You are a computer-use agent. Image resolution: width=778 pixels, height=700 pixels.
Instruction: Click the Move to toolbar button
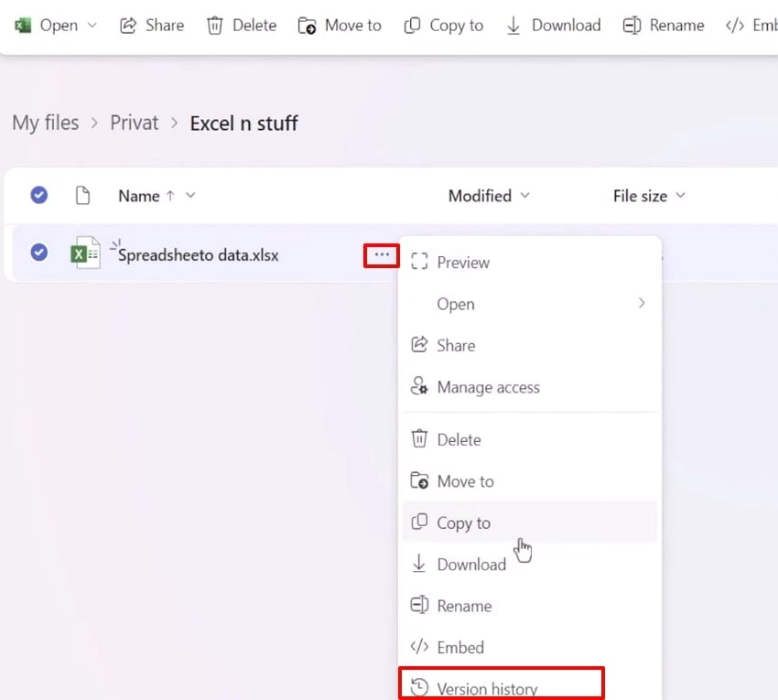[340, 26]
